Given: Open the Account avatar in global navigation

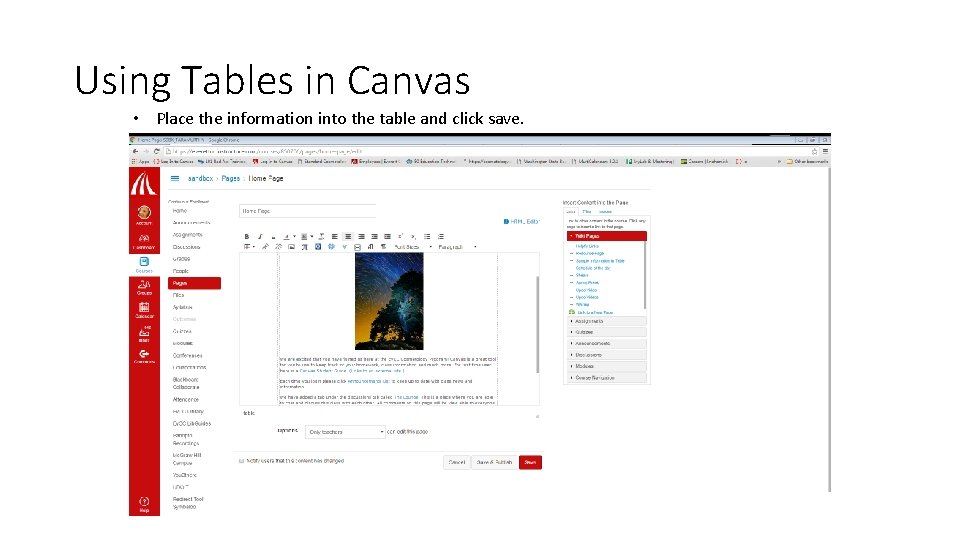Looking at the screenshot, I should tap(144, 215).
